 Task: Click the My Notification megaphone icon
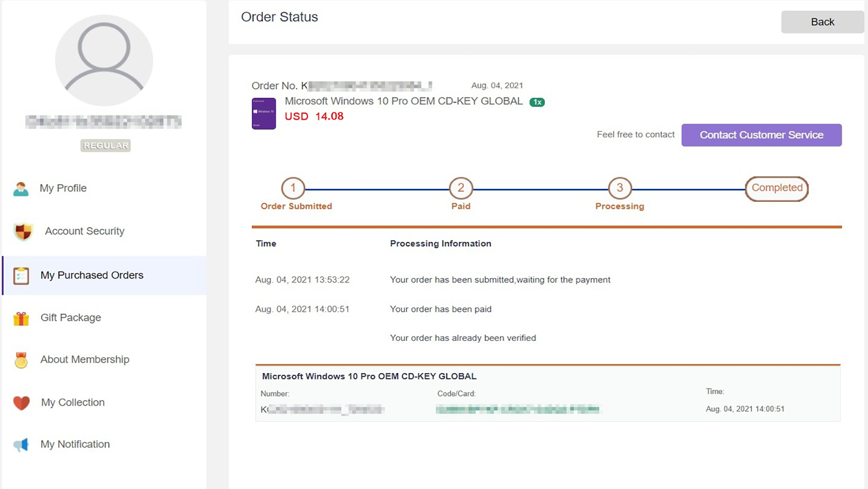(21, 445)
